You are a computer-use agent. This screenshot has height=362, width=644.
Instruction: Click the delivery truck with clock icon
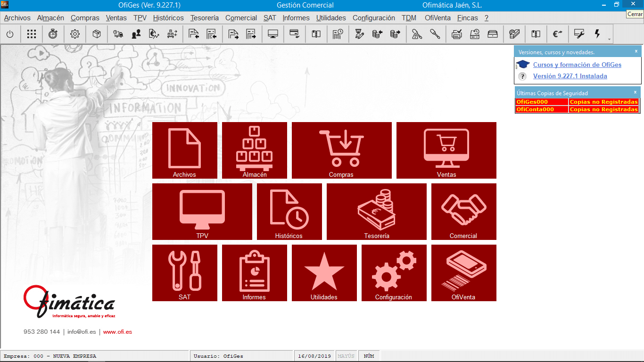pos(118,34)
